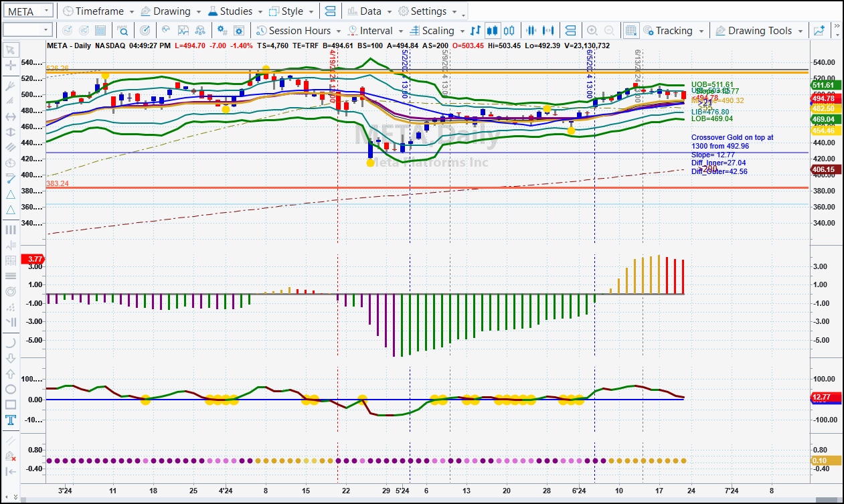Choose the horizontal double-arrow line tool
Image resolution: width=844 pixels, height=504 pixels.
[11, 116]
